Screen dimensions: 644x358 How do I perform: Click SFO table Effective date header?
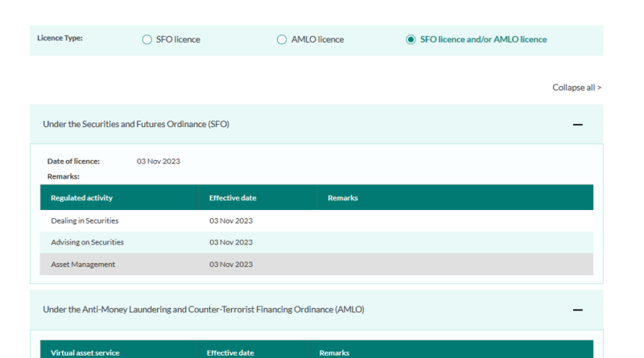pos(233,198)
